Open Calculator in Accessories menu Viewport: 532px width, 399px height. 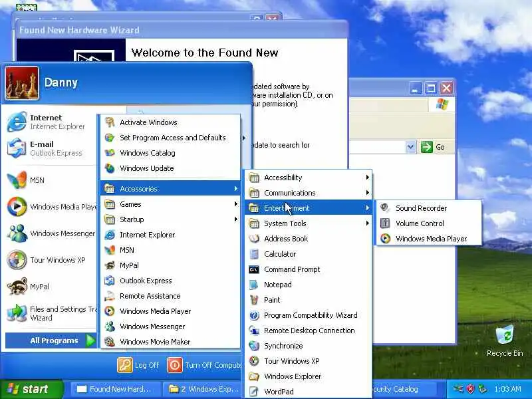pyautogui.click(x=309, y=254)
